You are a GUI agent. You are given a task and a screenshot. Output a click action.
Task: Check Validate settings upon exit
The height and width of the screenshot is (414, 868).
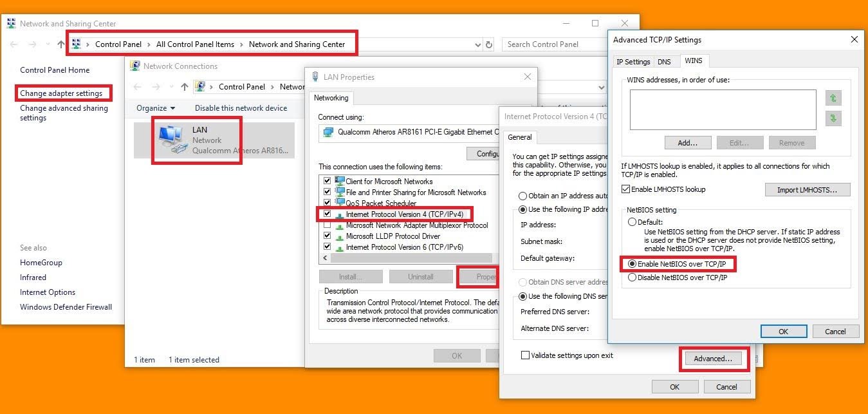[525, 355]
